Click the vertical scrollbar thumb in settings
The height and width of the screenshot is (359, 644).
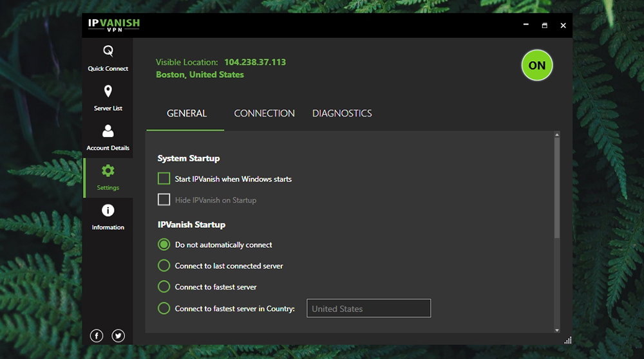557,188
